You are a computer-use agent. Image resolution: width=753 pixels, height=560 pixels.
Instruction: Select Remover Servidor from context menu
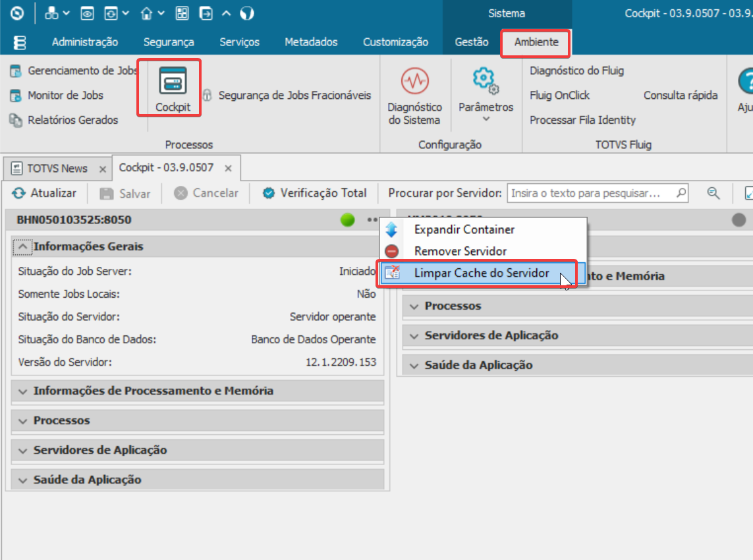[x=484, y=251]
